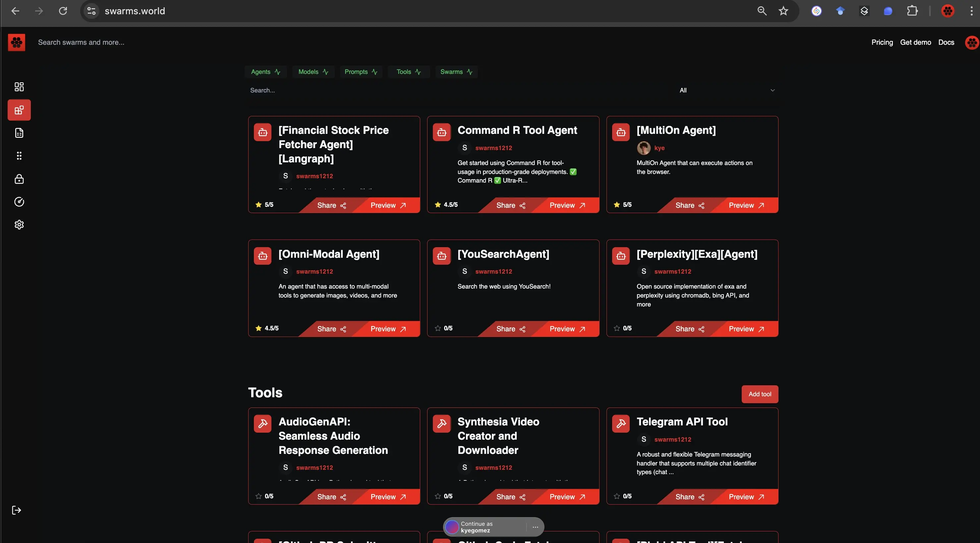
Task: Open the dashboard grid icon in sidebar
Action: click(19, 87)
